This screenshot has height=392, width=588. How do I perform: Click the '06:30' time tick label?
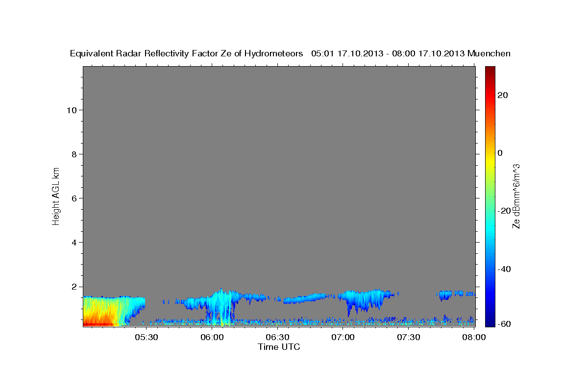tap(277, 337)
